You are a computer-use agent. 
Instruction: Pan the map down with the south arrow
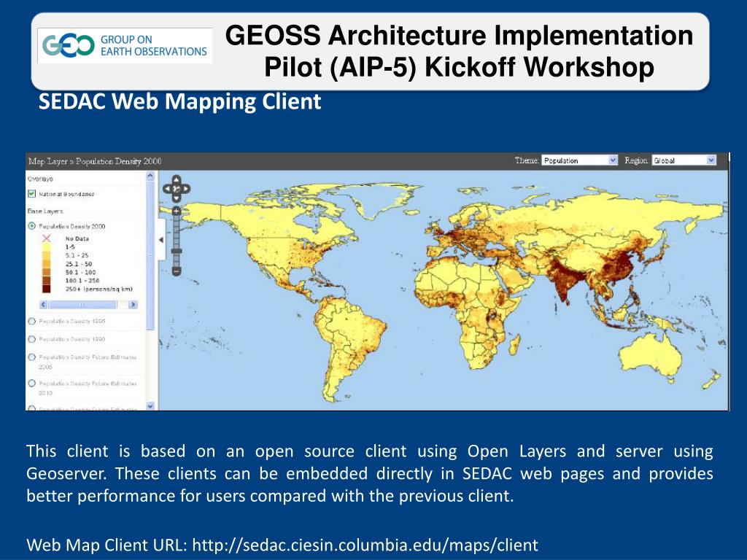tap(177, 198)
